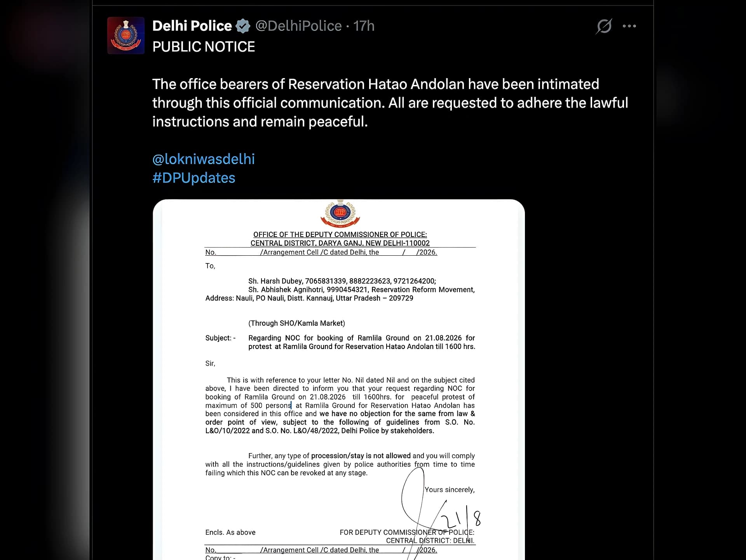Click the procession/stay is not allowed paragraph
This screenshot has height=560, width=746.
[340, 464]
